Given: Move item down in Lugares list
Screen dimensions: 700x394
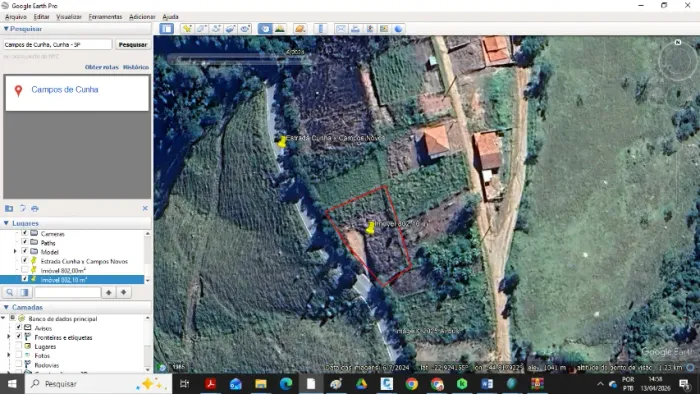Looking at the screenshot, I should [x=123, y=292].
